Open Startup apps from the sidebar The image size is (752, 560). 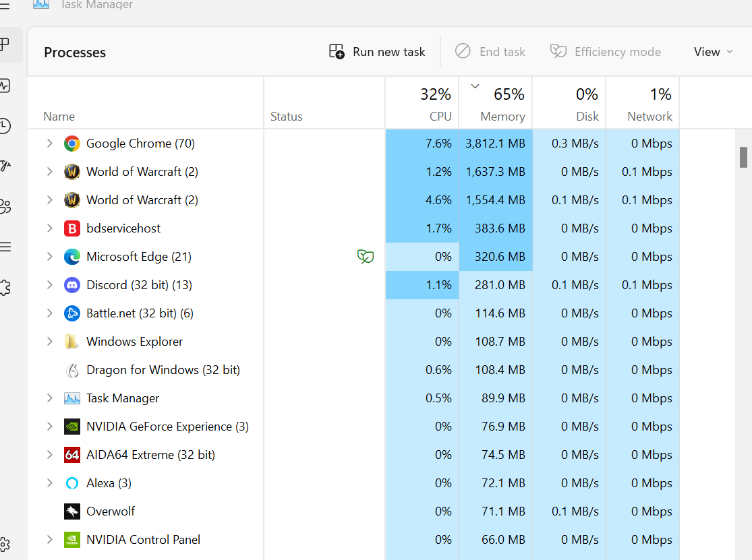(5, 166)
